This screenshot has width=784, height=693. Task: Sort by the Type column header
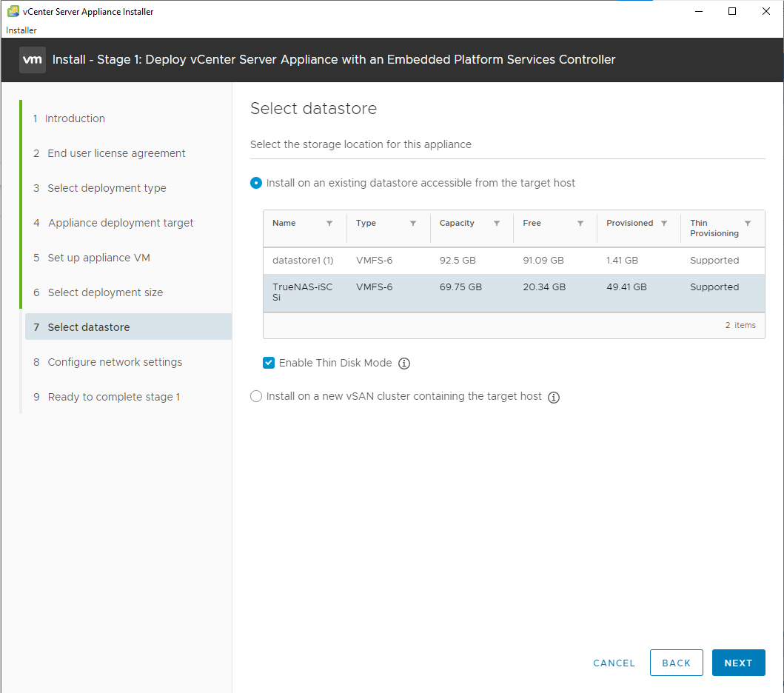tap(366, 223)
